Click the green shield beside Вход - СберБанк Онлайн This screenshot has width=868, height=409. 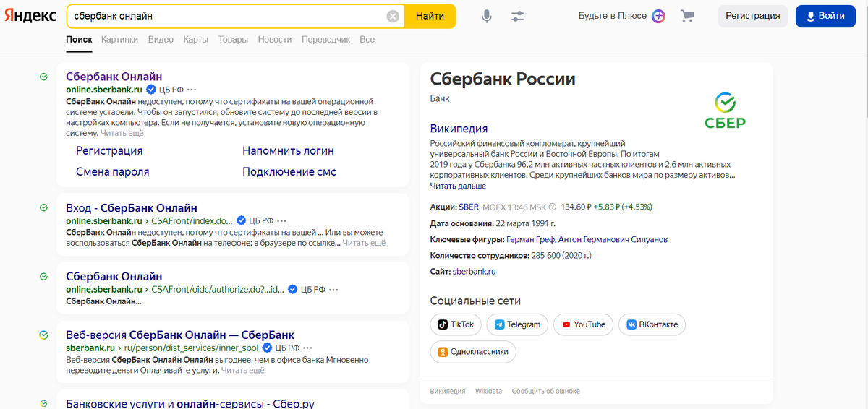pos(43,208)
